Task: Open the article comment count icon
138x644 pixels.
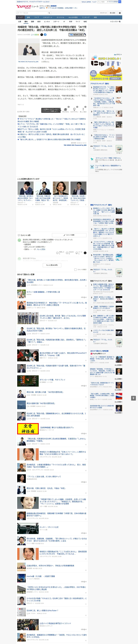Action: [x=32, y=35]
